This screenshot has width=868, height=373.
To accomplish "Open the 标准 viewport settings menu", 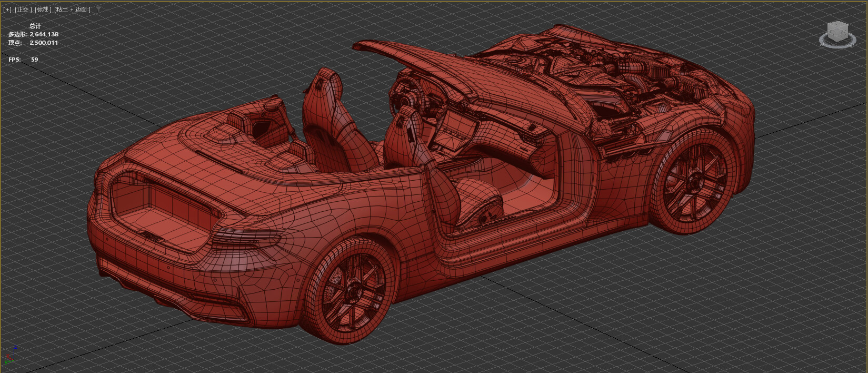I will 43,9.
